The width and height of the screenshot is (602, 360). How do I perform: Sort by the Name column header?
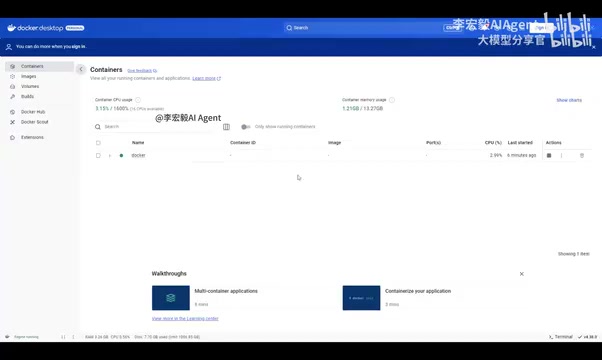(138, 143)
